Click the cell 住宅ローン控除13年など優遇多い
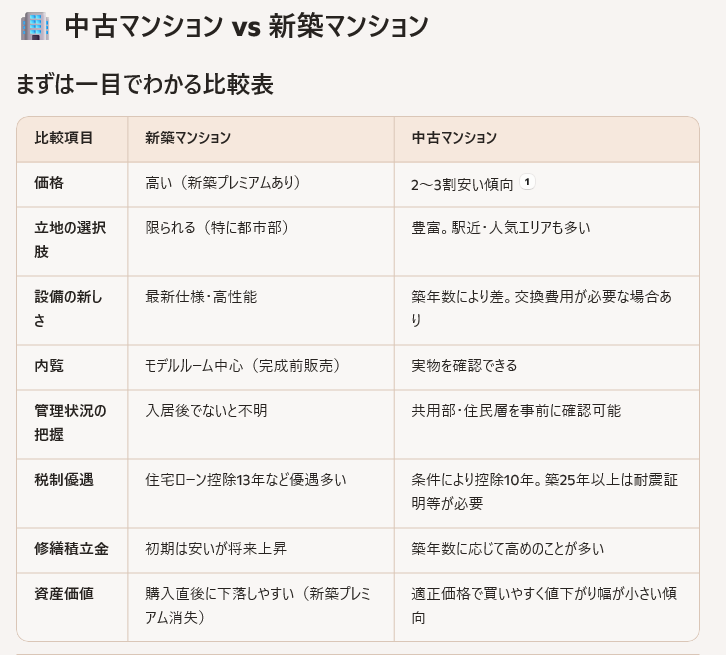This screenshot has width=726, height=655. (246, 480)
